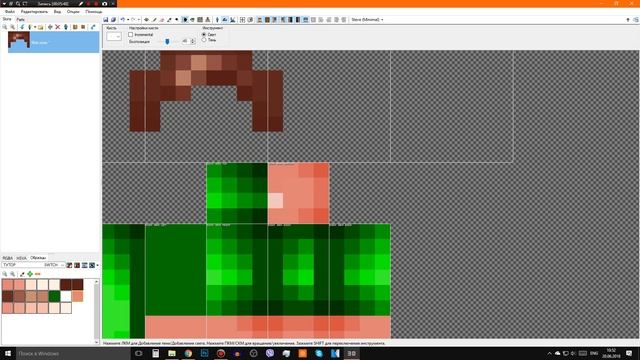This screenshot has height=360, width=640.
Task: Switch to the HSVA color tab
Action: [x=21, y=258]
